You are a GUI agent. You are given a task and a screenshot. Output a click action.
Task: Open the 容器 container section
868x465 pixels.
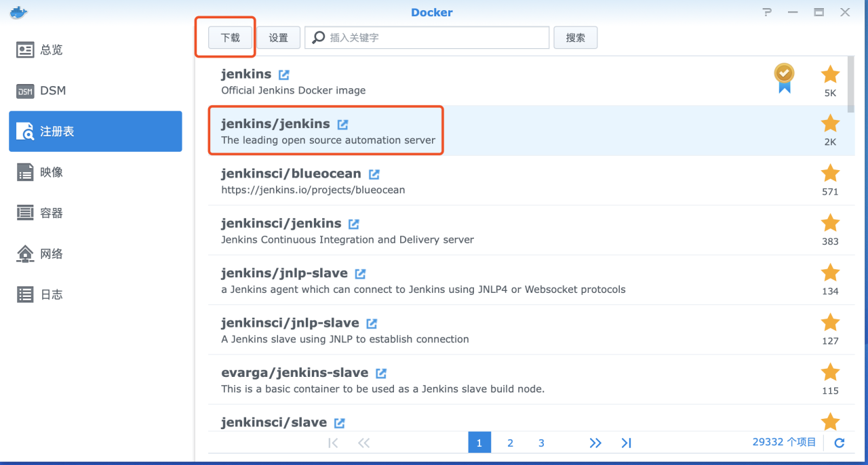pos(95,213)
